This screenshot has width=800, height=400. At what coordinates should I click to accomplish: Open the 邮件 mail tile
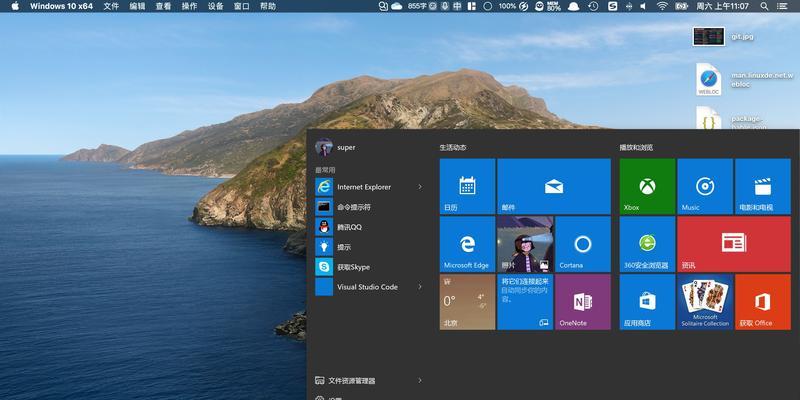[554, 186]
